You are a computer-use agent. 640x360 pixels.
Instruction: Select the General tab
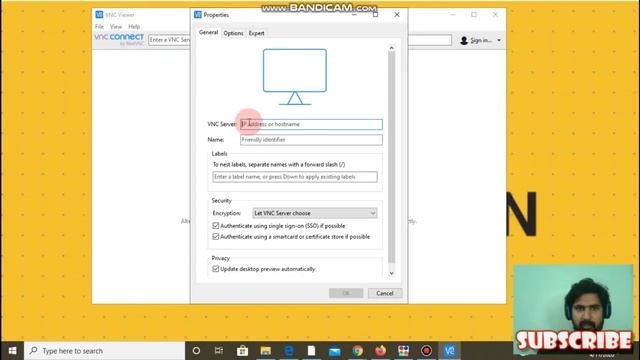click(208, 32)
